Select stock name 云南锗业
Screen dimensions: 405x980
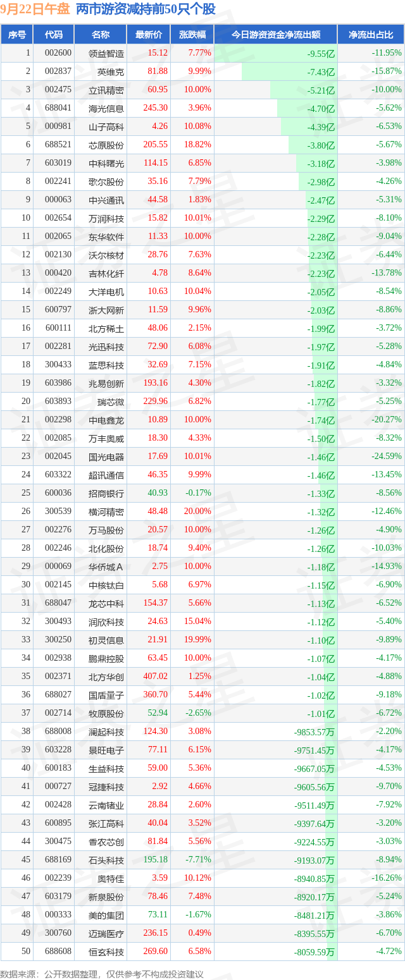pyautogui.click(x=107, y=805)
